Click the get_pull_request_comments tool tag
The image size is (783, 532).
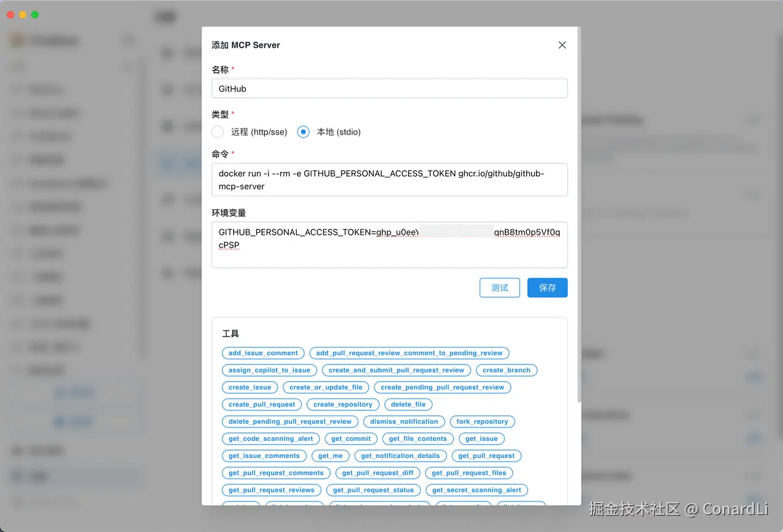coord(276,473)
